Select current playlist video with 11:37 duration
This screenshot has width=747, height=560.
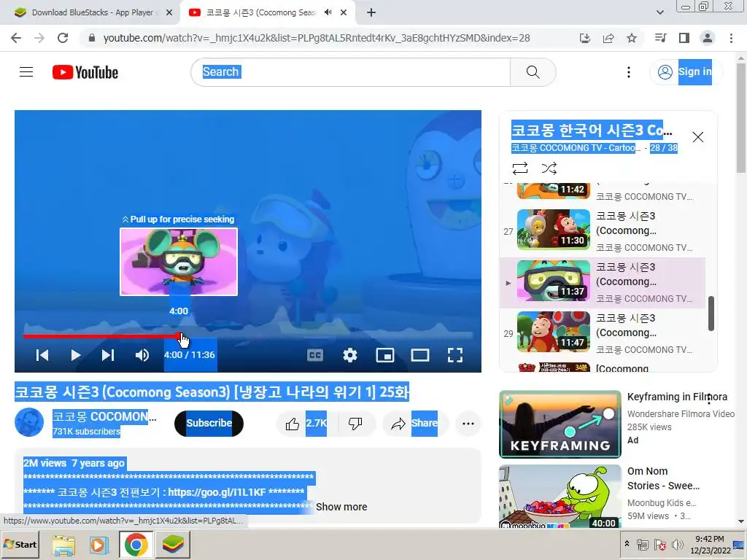[603, 283]
